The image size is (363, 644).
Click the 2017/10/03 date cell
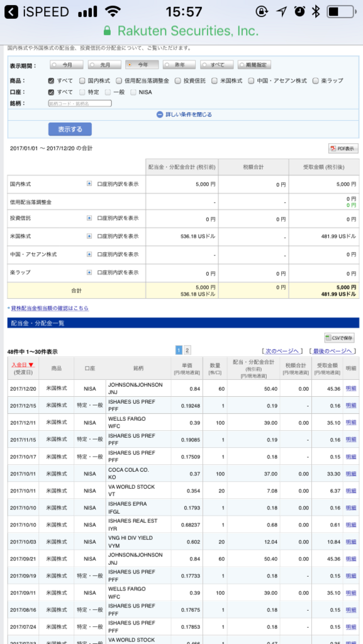[x=23, y=541]
